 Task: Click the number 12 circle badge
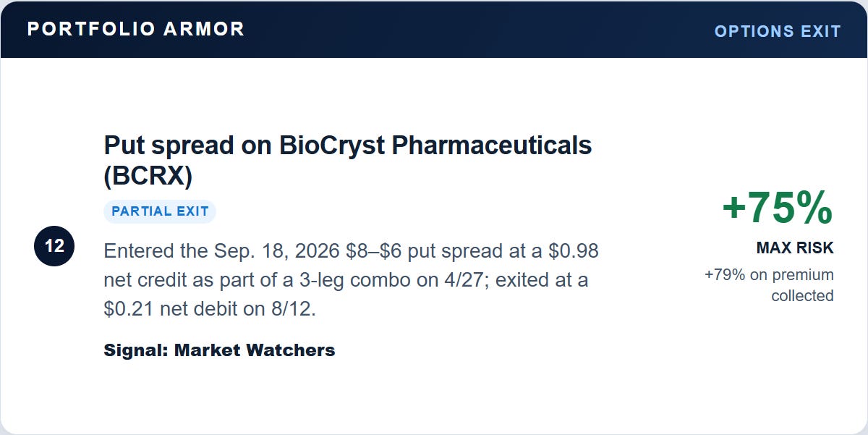coord(54,246)
